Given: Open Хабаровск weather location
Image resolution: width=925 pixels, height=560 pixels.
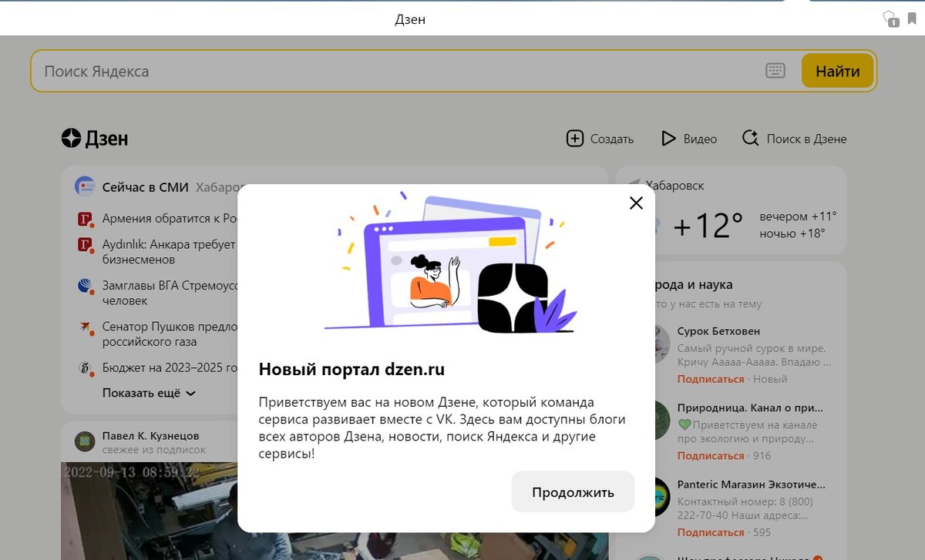Looking at the screenshot, I should [674, 186].
